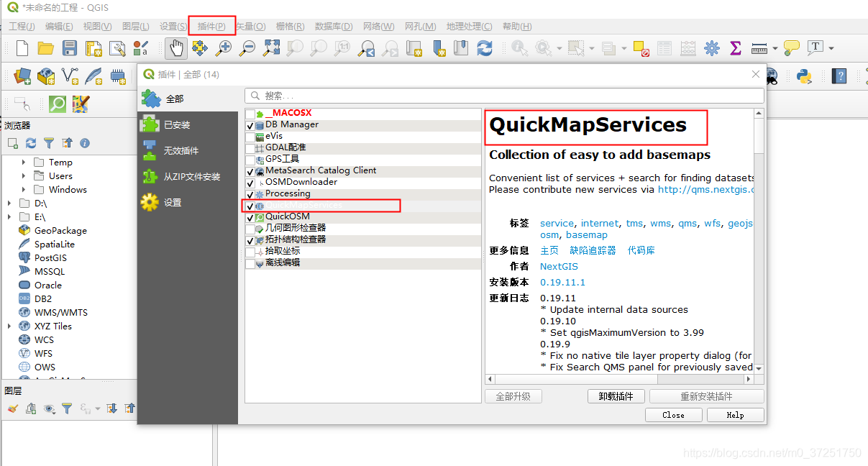This screenshot has width=868, height=466.
Task: Click the Help button in plugin dialog
Action: (735, 415)
